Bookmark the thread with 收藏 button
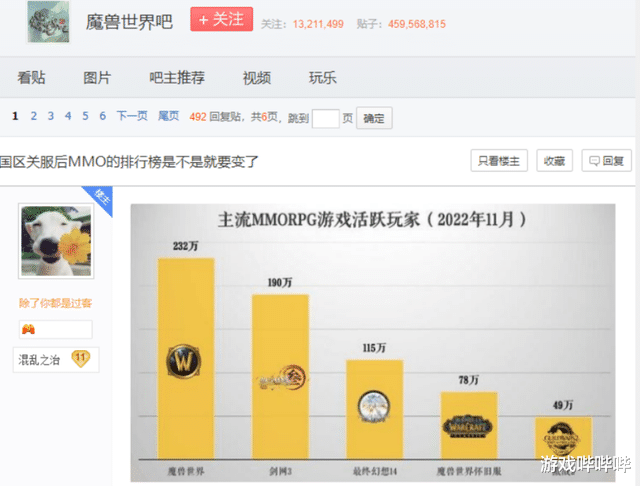This screenshot has height=486, width=640. click(554, 161)
